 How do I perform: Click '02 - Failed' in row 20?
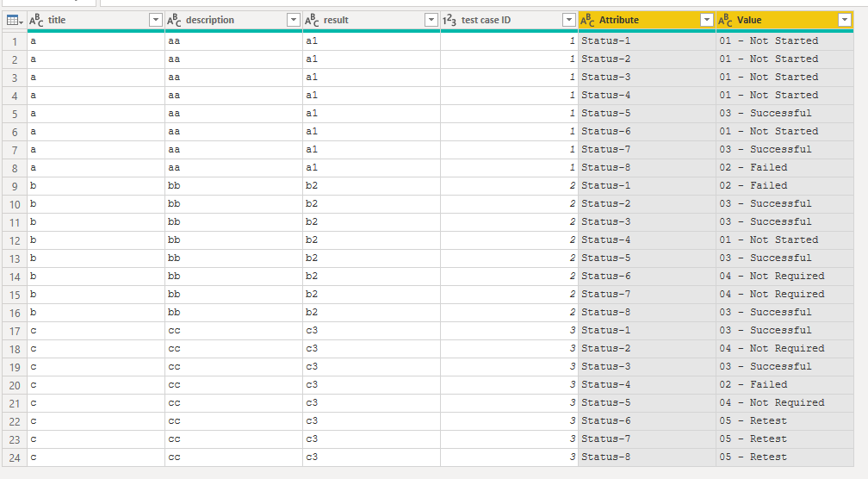[x=753, y=384]
